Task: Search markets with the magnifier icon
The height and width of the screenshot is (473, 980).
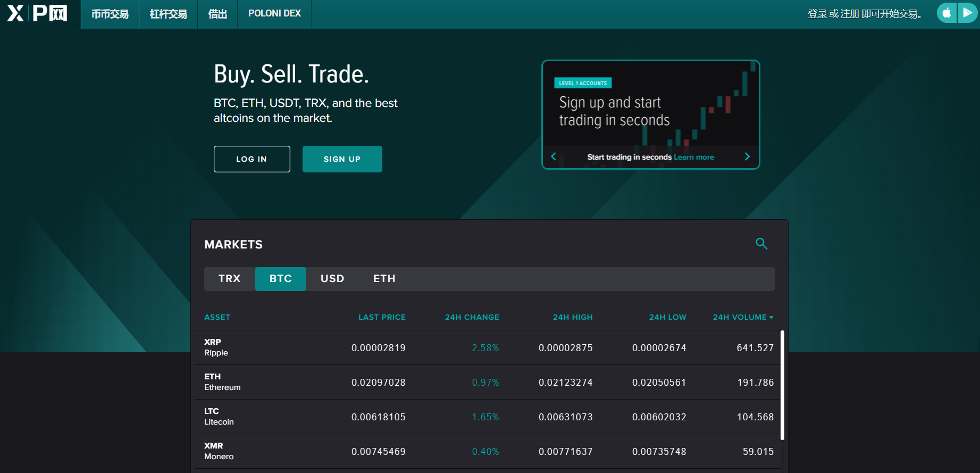Action: coord(761,244)
